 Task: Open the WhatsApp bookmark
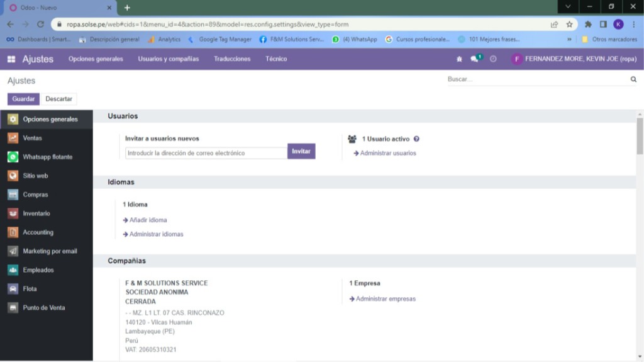355,40
